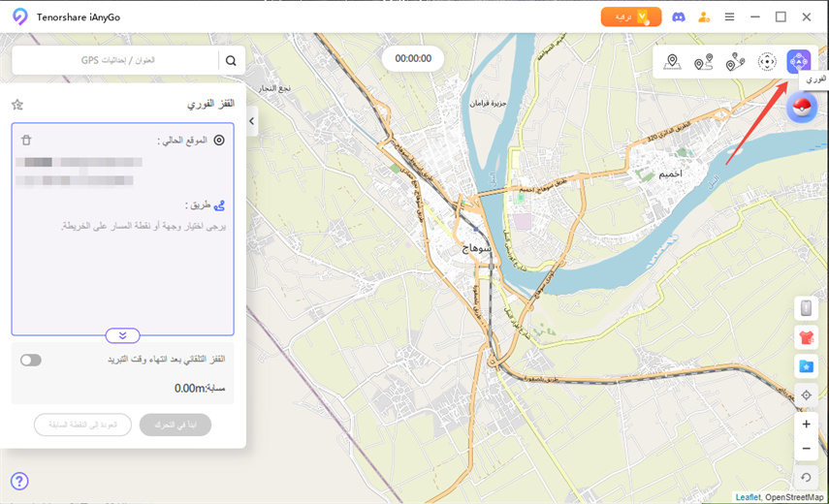The height and width of the screenshot is (504, 829).
Task: Click the start moving button
Action: [x=175, y=425]
